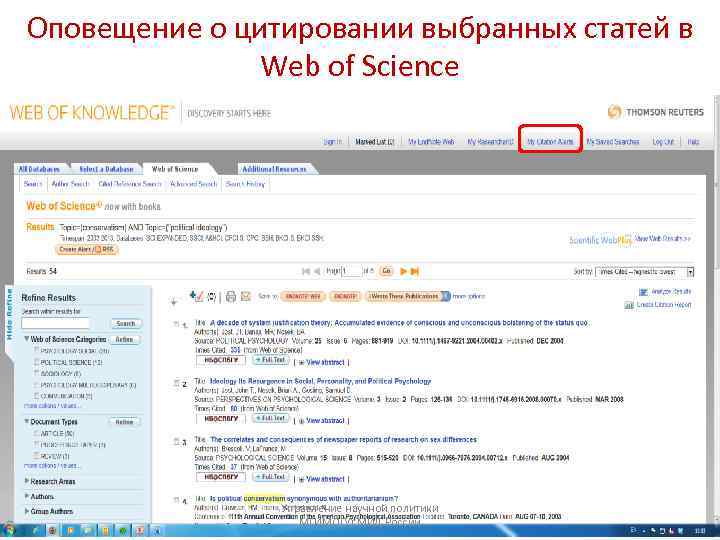Check the ARTICLE document type filter
This screenshot has height=540, width=720.
pos(36,433)
